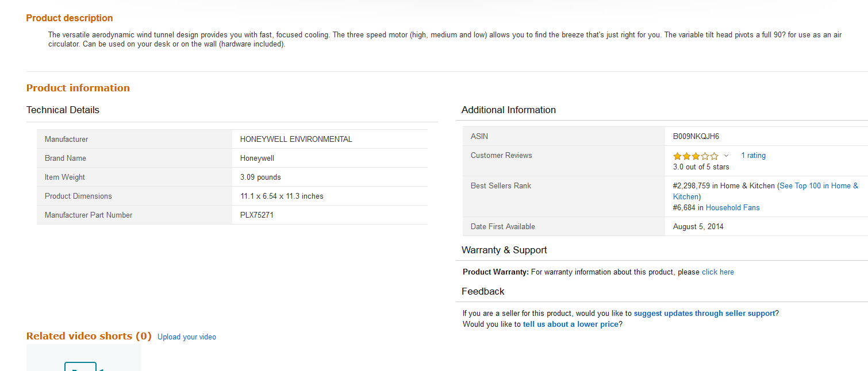Click the Upload your video link
Viewport: 868px width, 371px height.
(187, 337)
